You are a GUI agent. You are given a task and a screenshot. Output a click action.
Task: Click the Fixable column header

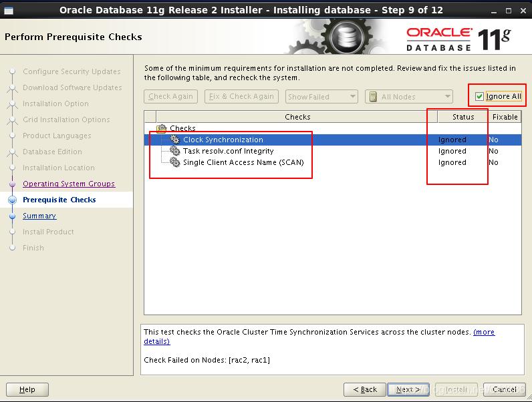pyautogui.click(x=505, y=117)
